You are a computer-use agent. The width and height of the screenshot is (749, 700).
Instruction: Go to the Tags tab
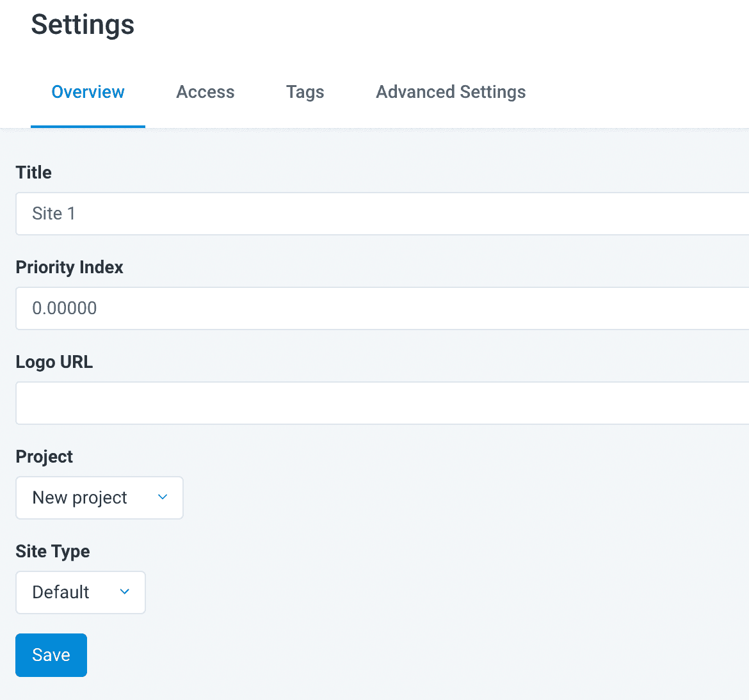tap(305, 92)
